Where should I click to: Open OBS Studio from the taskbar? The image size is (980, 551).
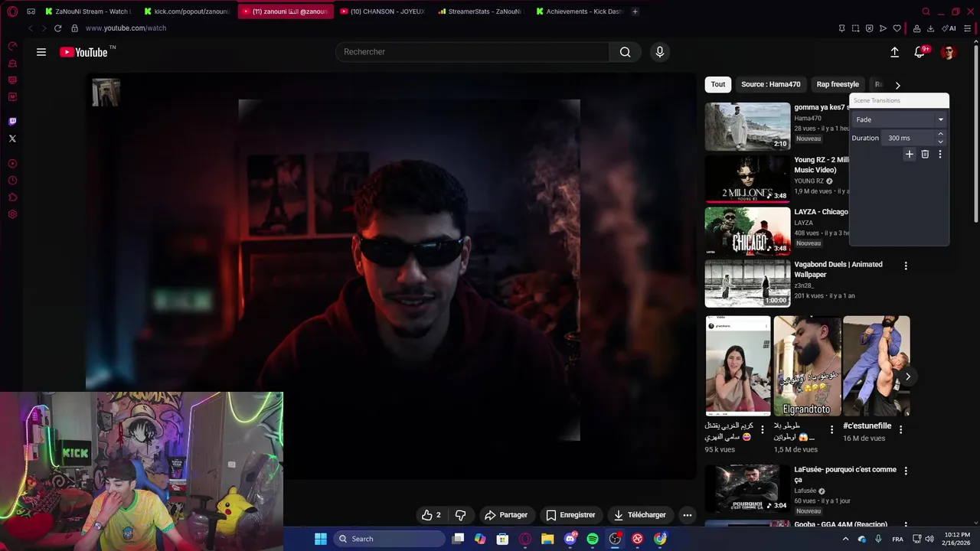point(615,539)
